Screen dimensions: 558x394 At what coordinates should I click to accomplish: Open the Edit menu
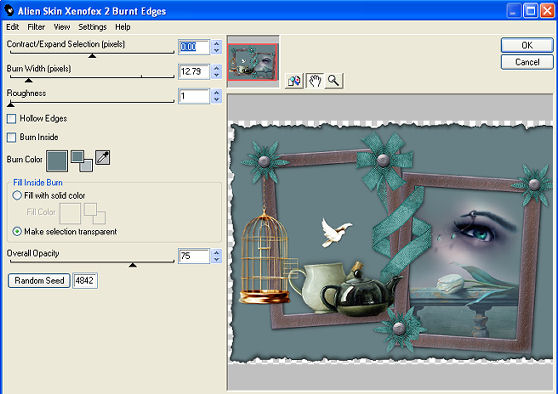coord(12,27)
